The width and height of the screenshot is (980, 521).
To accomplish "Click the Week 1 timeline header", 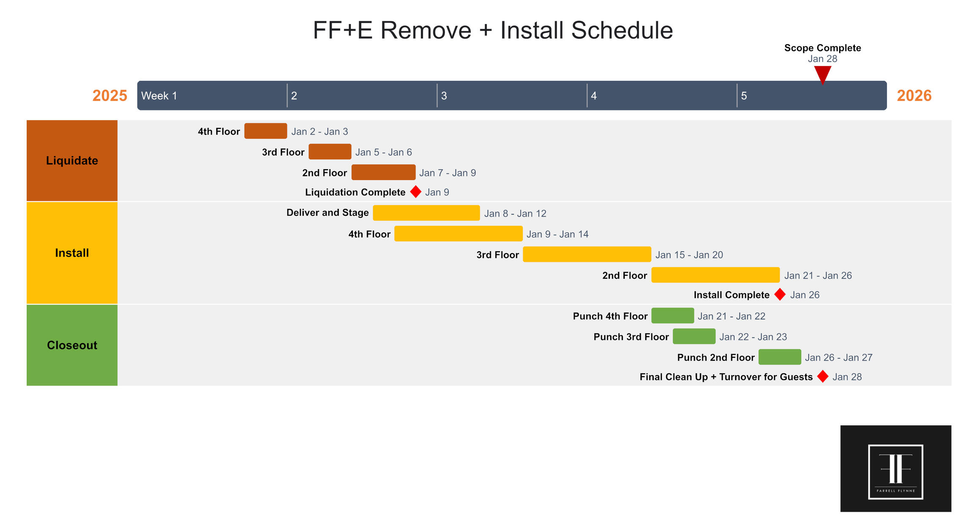I will click(x=159, y=96).
